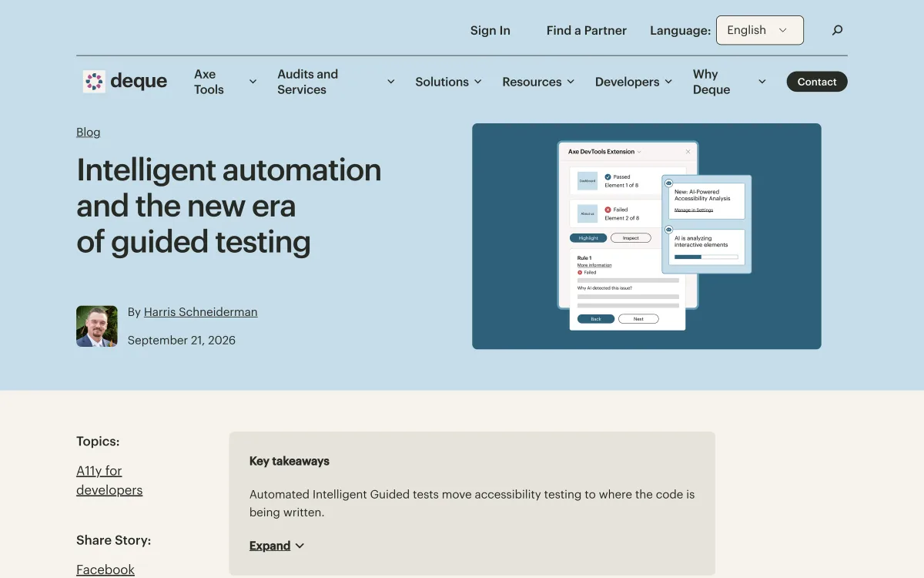This screenshot has height=578, width=924.
Task: Expand the Axe Tools menu chevron
Action: click(x=253, y=82)
